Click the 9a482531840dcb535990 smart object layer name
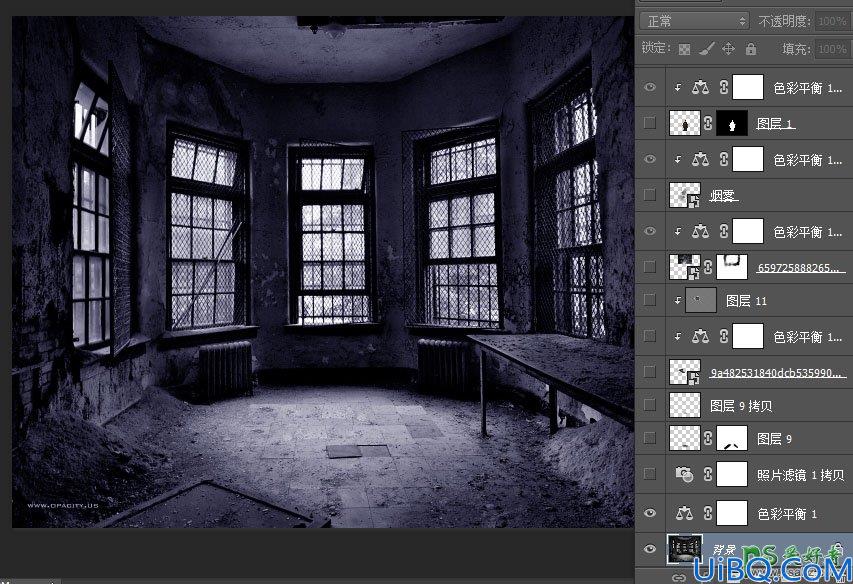Viewport: 853px width, 584px height. 778,373
